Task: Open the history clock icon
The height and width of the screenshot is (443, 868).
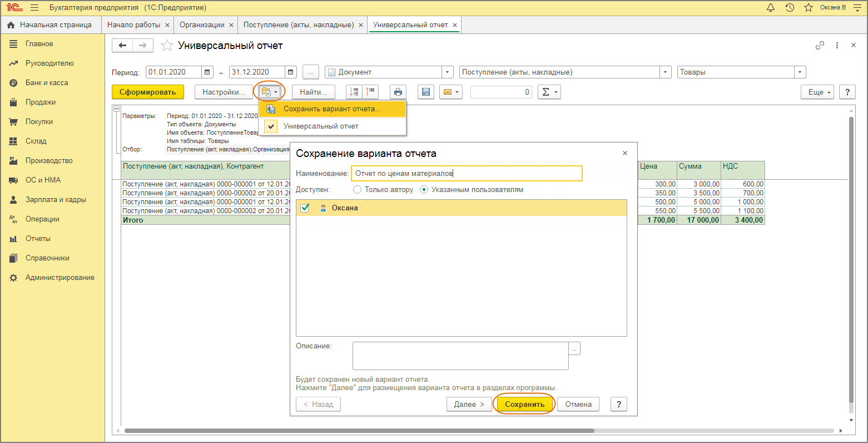Action: coord(790,8)
